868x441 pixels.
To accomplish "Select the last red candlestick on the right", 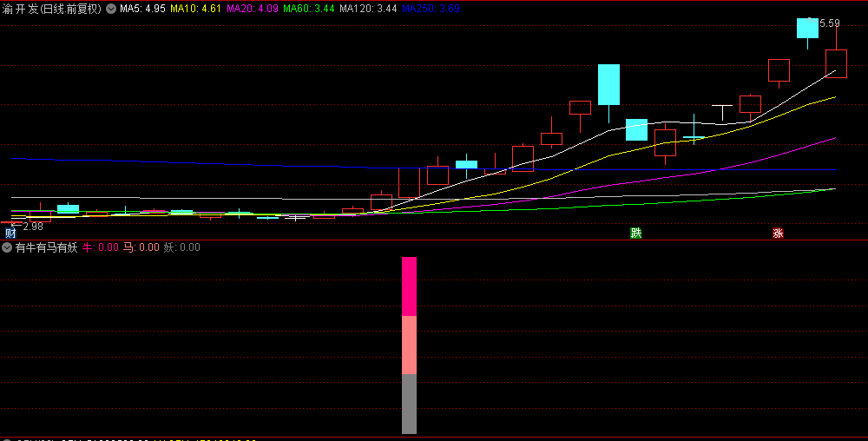I will 836,63.
